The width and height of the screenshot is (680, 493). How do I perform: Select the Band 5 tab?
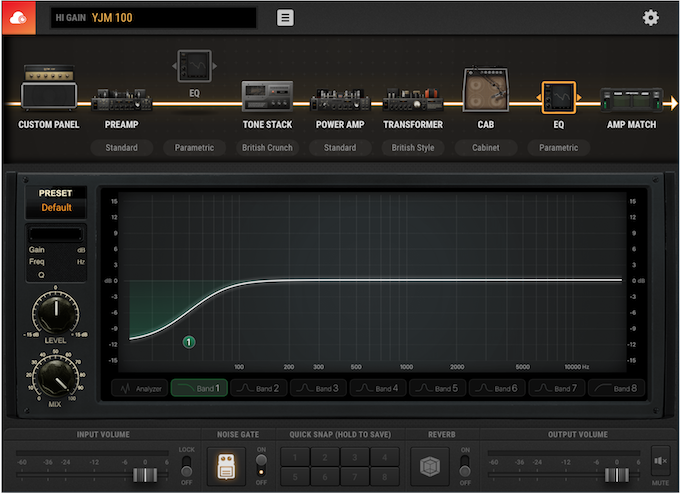point(438,388)
